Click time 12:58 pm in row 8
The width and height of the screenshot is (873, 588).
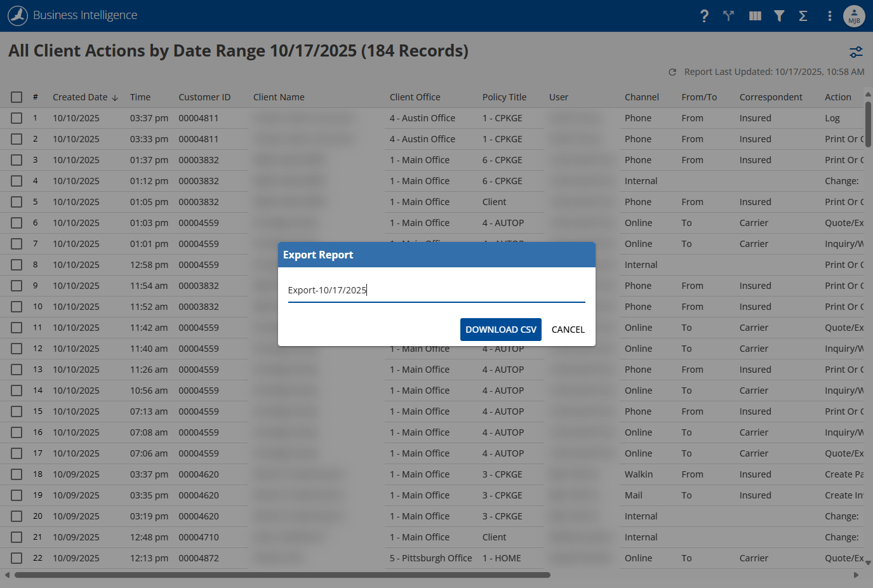point(149,265)
